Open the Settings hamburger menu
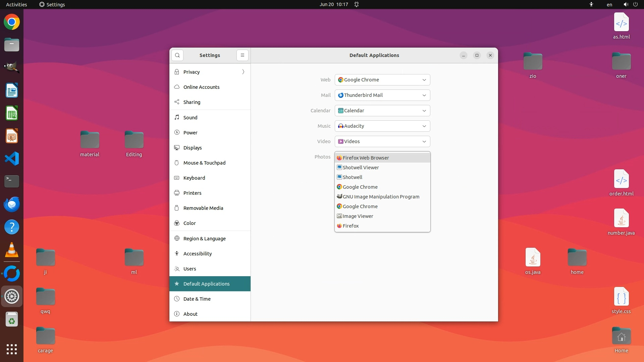 click(242, 55)
